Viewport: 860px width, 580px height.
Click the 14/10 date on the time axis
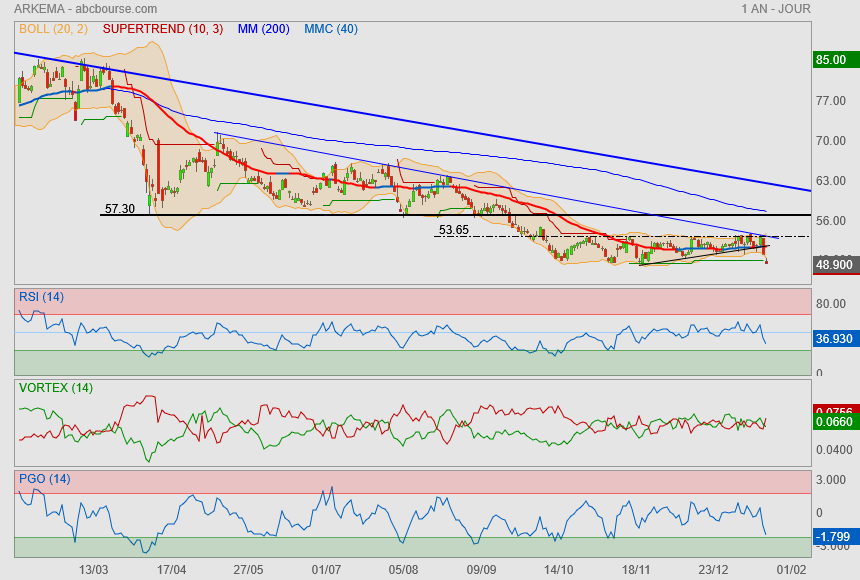pyautogui.click(x=558, y=569)
